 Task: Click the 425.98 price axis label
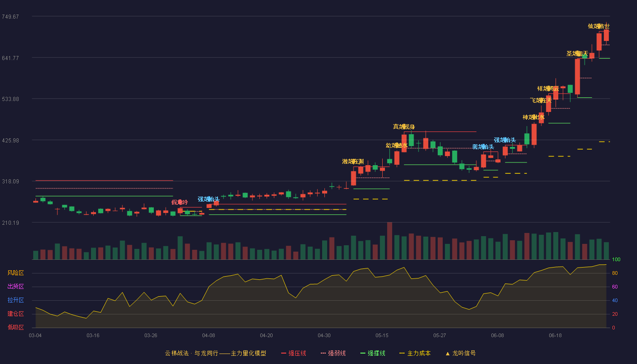[x=10, y=140]
